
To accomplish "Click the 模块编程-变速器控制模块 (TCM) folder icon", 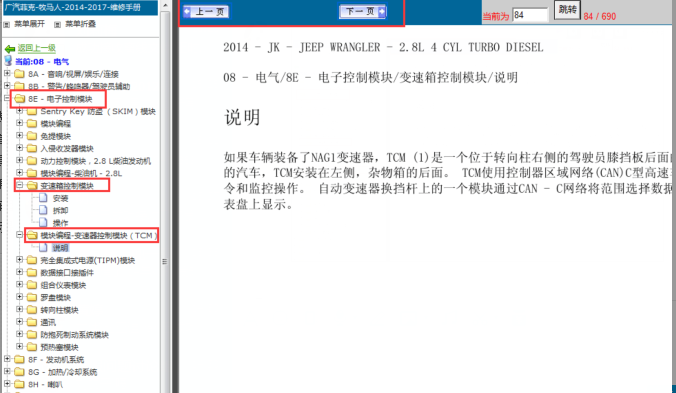I will [x=31, y=235].
